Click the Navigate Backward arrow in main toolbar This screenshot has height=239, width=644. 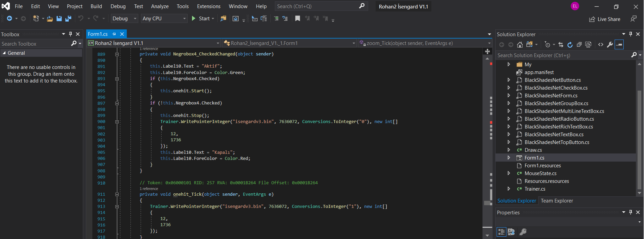[9, 19]
